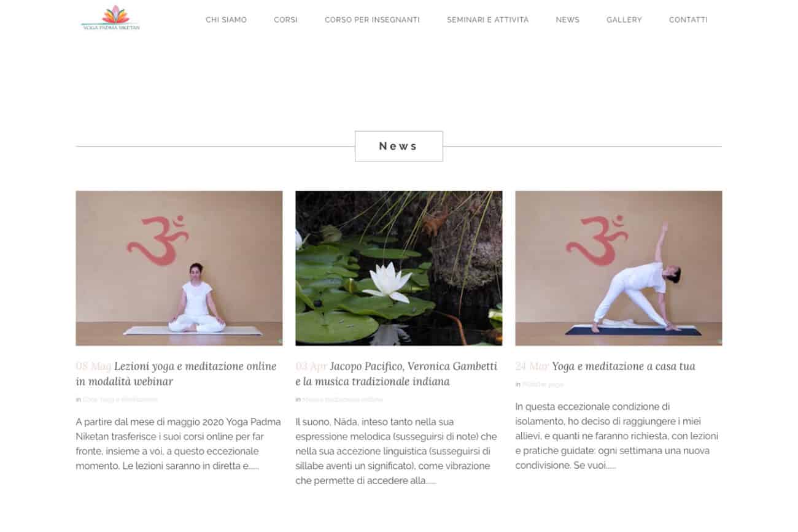This screenshot has width=798, height=532.
Task: Click the News navigation item
Action: click(x=567, y=20)
